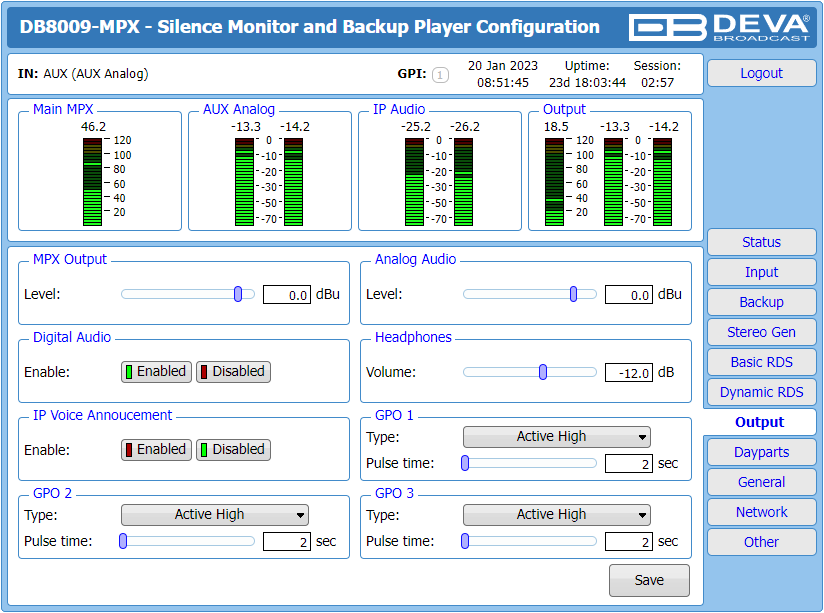Click the Headphones volume slider handle
The height and width of the screenshot is (613, 824).
coord(543,372)
